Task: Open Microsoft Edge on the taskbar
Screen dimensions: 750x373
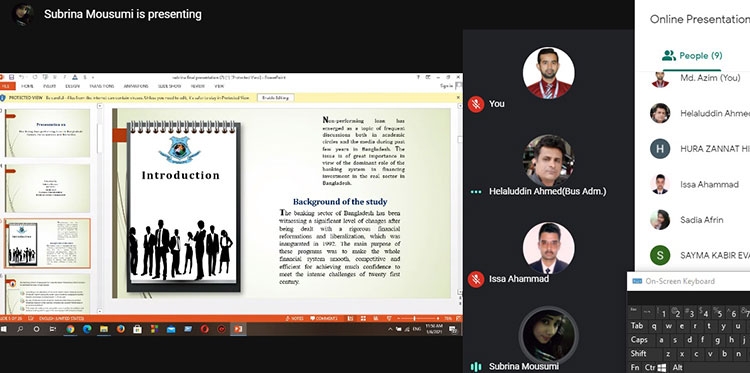Action: click(x=87, y=329)
